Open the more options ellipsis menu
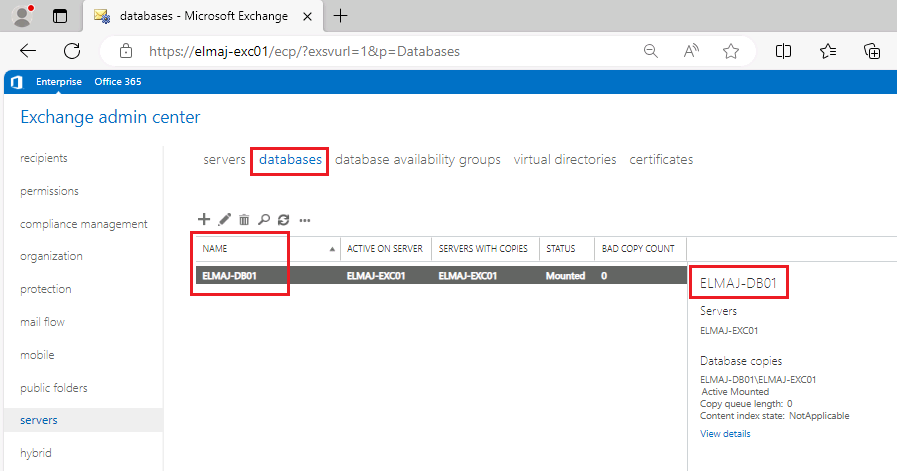The height and width of the screenshot is (471, 897). [305, 220]
